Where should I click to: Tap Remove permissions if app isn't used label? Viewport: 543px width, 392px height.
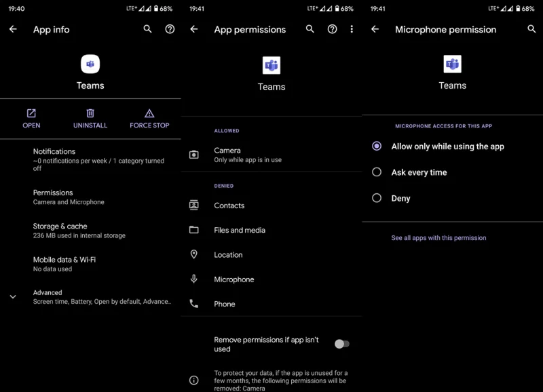pyautogui.click(x=266, y=345)
